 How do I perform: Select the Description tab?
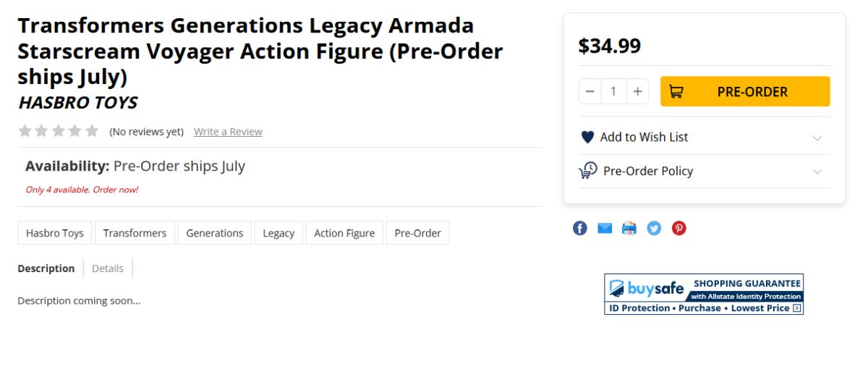pos(46,268)
